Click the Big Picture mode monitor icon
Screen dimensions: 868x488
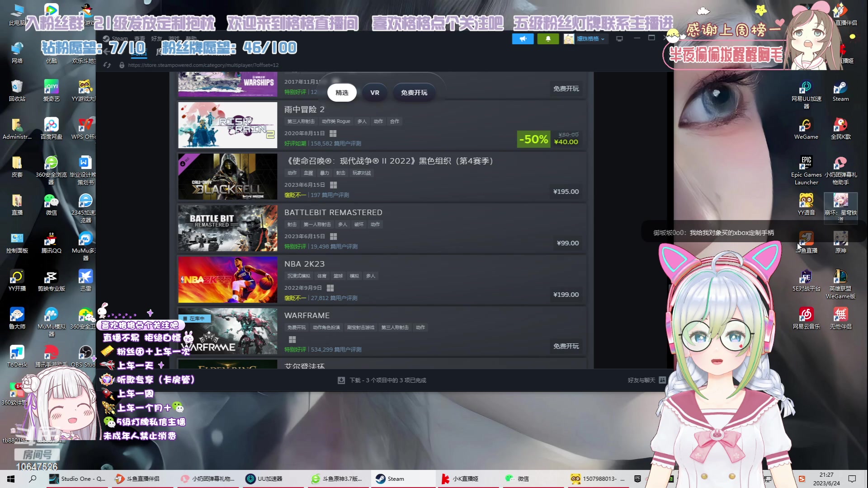coord(619,39)
